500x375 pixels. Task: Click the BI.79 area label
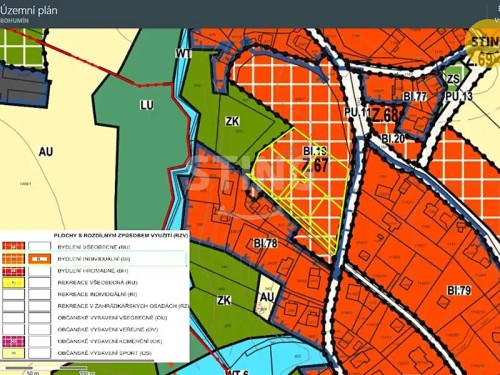[459, 290]
